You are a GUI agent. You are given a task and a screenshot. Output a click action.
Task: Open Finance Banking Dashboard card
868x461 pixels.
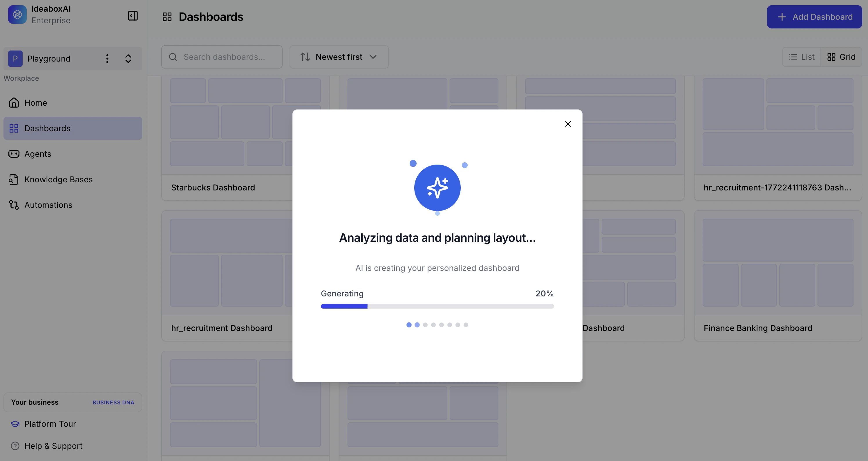[x=778, y=276]
